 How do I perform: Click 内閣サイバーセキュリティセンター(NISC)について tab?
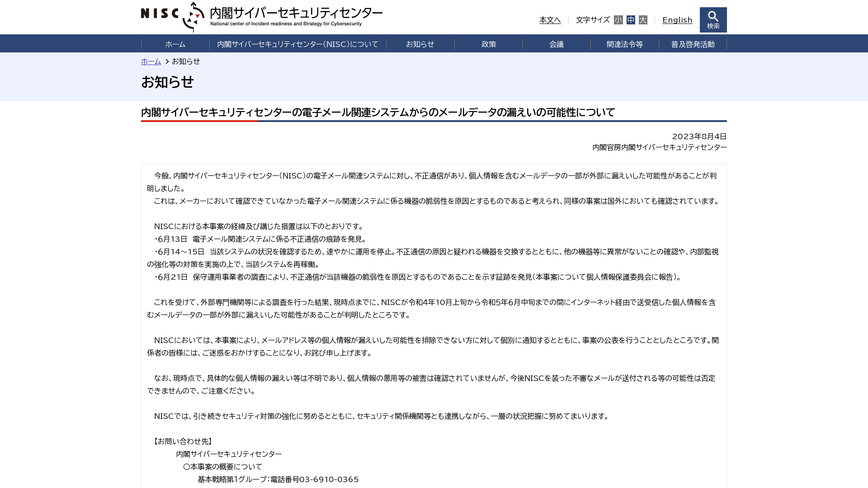click(297, 44)
